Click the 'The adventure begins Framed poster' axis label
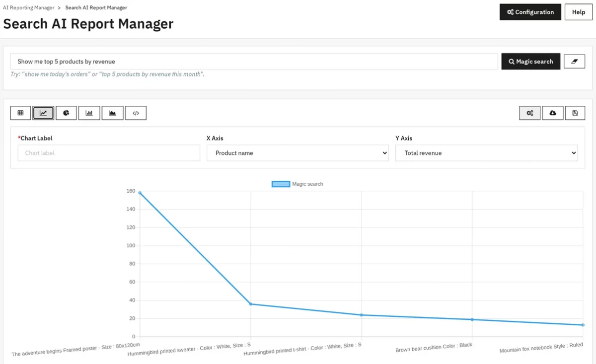This screenshot has height=364, width=596. [75, 350]
